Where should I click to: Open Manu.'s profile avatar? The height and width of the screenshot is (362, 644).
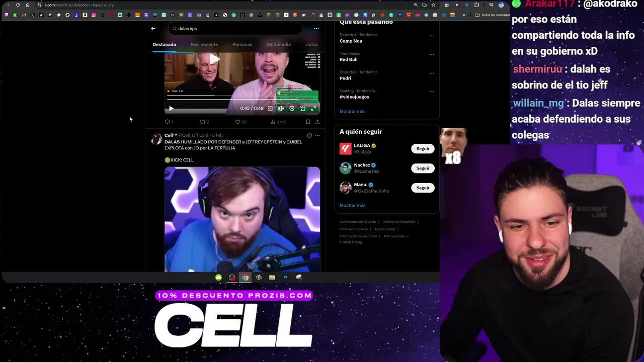[345, 188]
